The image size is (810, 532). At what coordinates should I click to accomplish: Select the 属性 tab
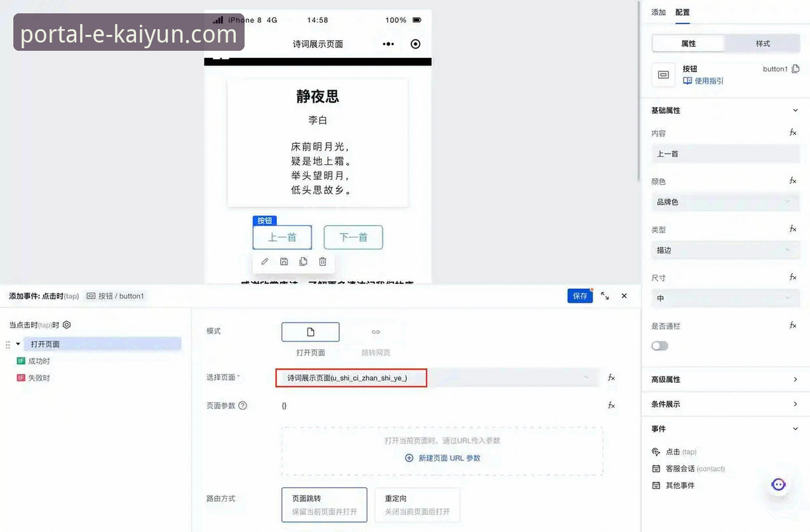pos(689,43)
